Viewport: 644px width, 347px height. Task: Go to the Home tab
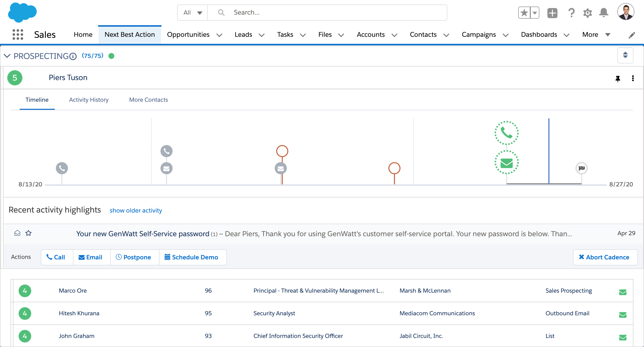83,34
